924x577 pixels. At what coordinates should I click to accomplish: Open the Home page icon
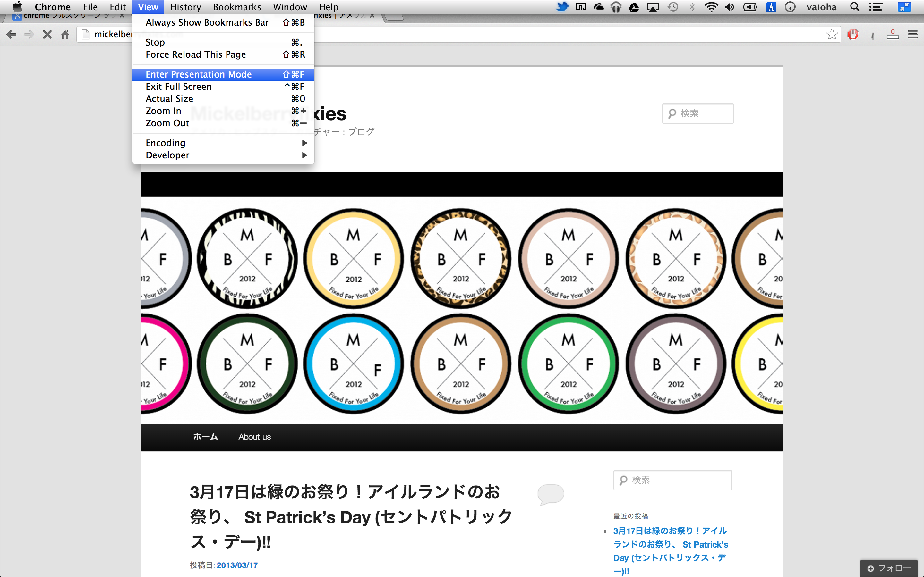click(65, 35)
